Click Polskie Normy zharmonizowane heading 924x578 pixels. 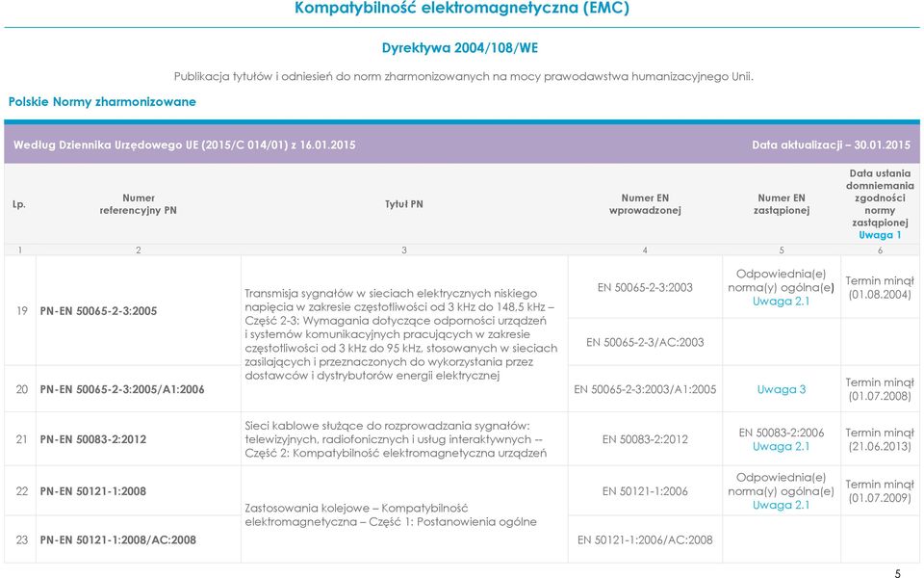tap(102, 101)
